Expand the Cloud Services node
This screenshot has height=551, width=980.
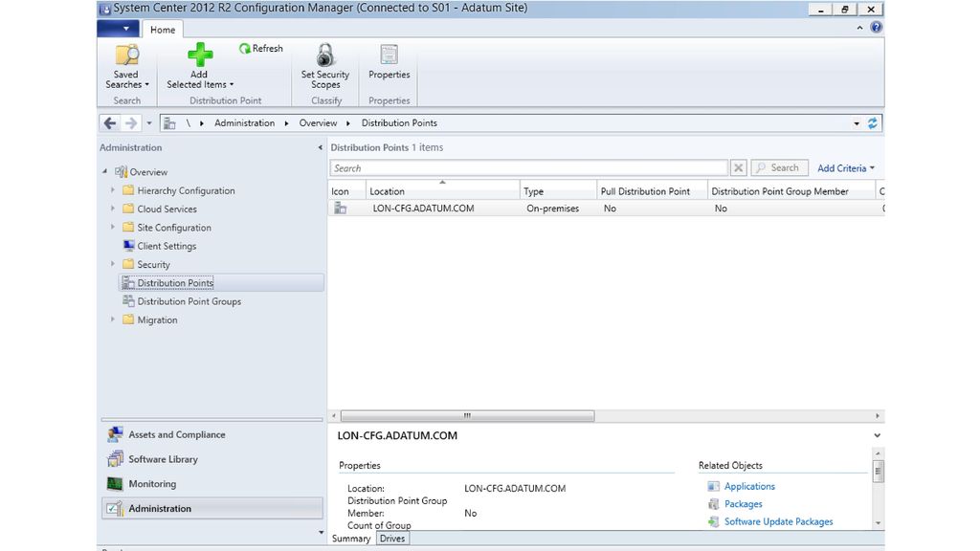point(113,209)
